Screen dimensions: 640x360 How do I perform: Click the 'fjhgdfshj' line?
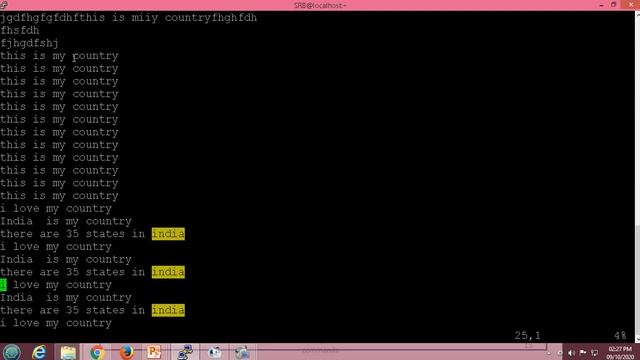click(x=29, y=43)
